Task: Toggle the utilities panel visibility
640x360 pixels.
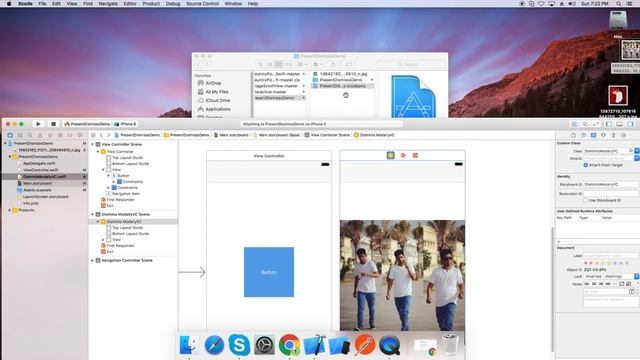Action: 631,124
